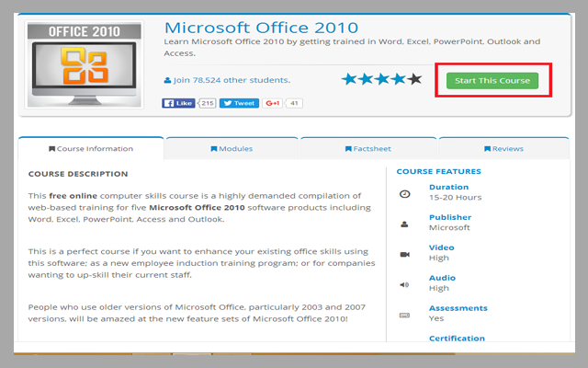Screen dimensions: 588x368
Task: Click the Microsoft Office 2010 title
Action: 261,27
